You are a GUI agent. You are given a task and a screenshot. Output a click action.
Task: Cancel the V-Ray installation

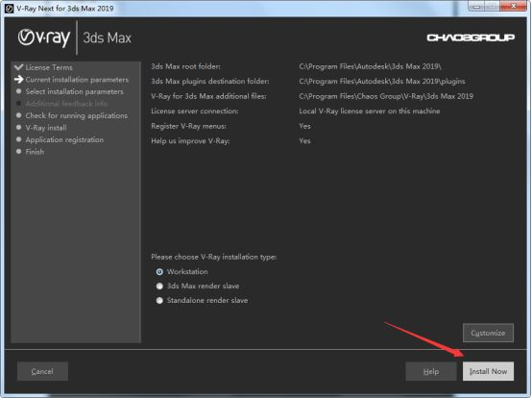(x=42, y=371)
